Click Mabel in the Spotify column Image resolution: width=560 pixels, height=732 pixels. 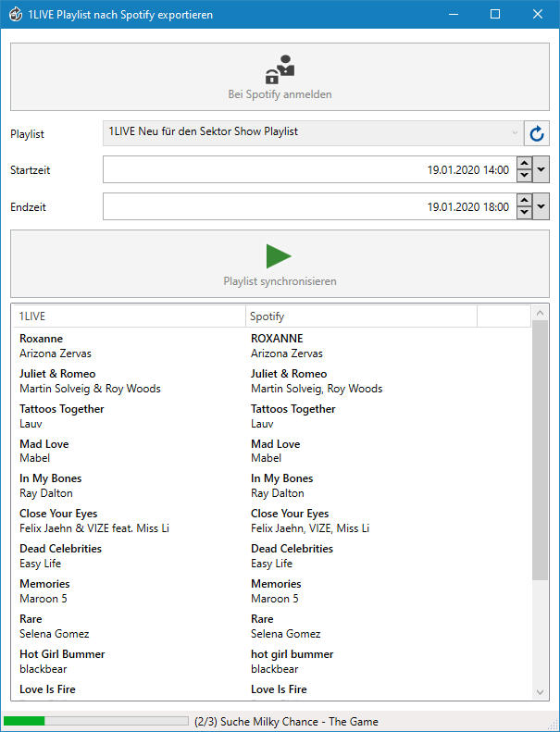click(267, 458)
